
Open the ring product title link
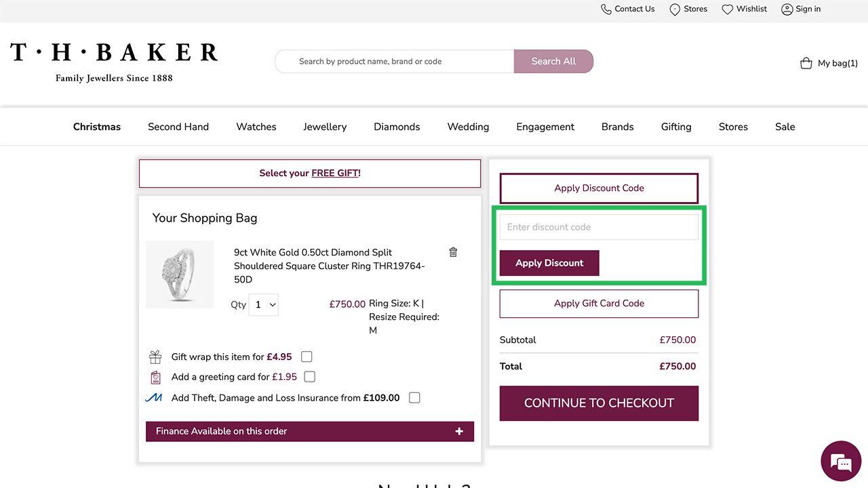(330, 266)
